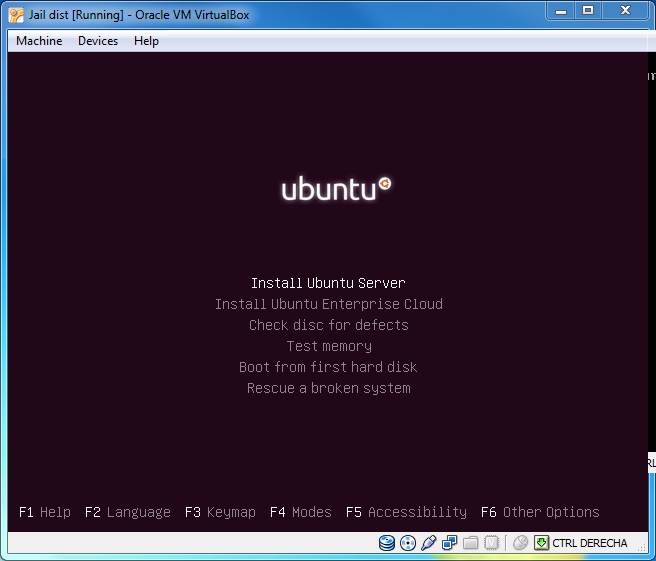Click the shared folders status icon
Image resolution: width=656 pixels, height=561 pixels.
[x=470, y=543]
